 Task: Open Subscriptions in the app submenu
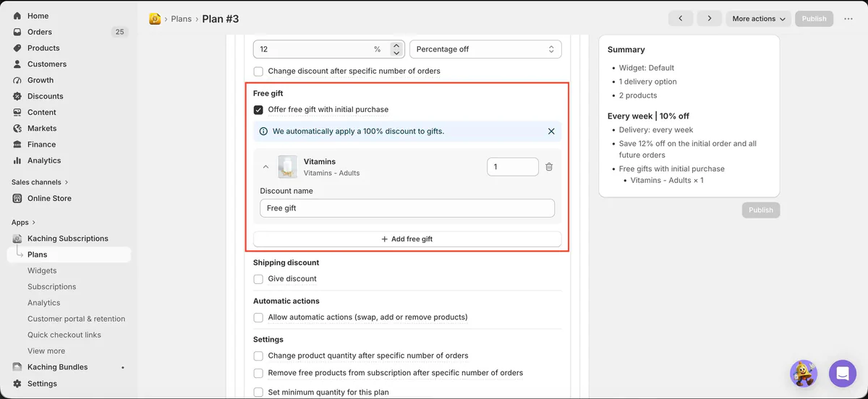pyautogui.click(x=52, y=287)
